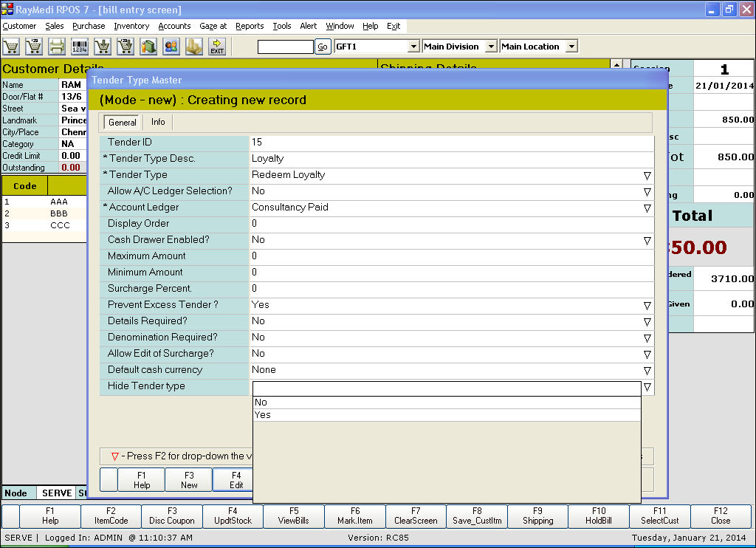
Task: Click the barcode icon in toolbar
Action: click(80, 47)
